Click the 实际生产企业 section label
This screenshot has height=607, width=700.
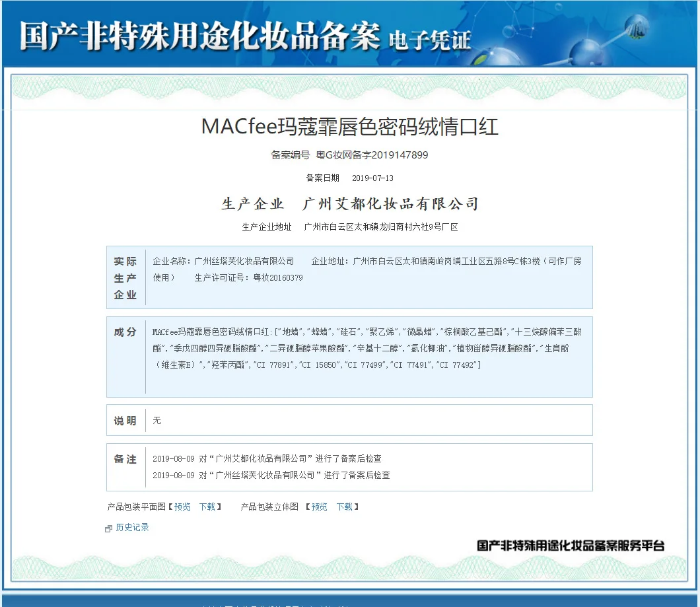(x=125, y=278)
